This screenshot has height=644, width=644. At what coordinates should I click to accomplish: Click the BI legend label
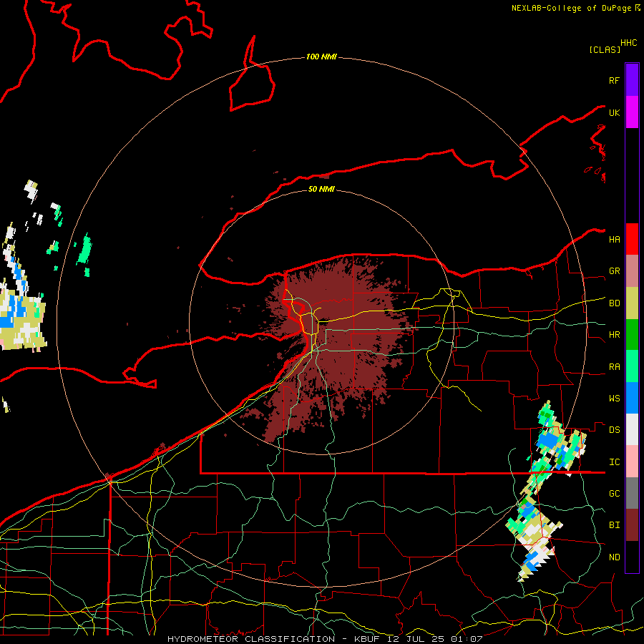click(614, 525)
